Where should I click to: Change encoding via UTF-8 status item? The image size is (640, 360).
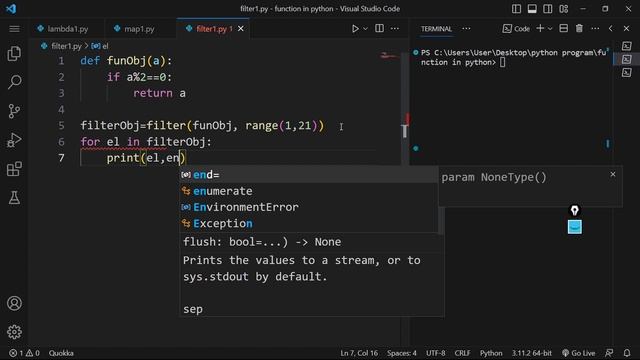tap(436, 353)
